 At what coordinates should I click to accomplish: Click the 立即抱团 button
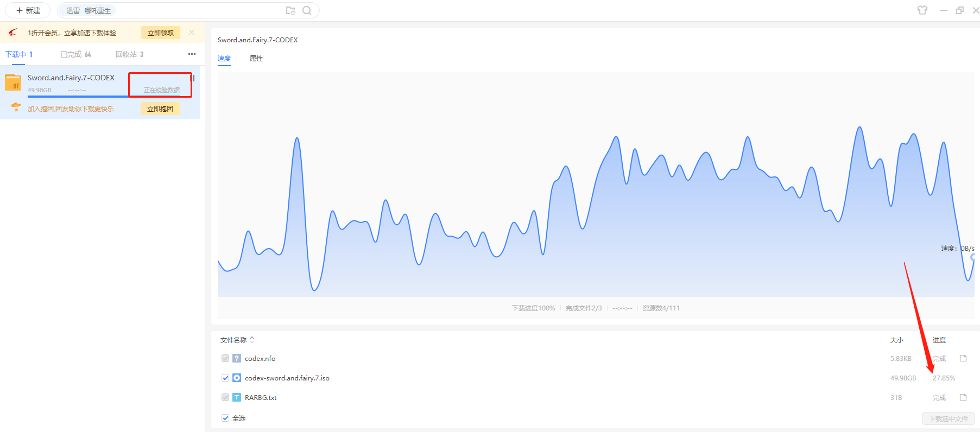click(160, 109)
